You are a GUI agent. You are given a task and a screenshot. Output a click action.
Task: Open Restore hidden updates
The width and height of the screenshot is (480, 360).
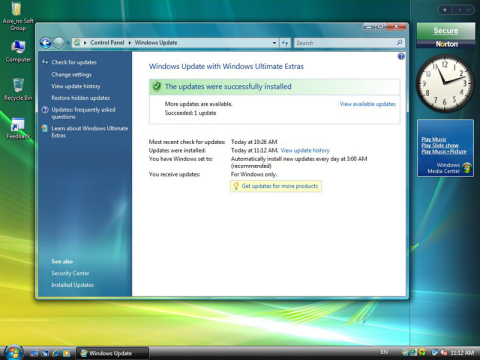[x=80, y=98]
